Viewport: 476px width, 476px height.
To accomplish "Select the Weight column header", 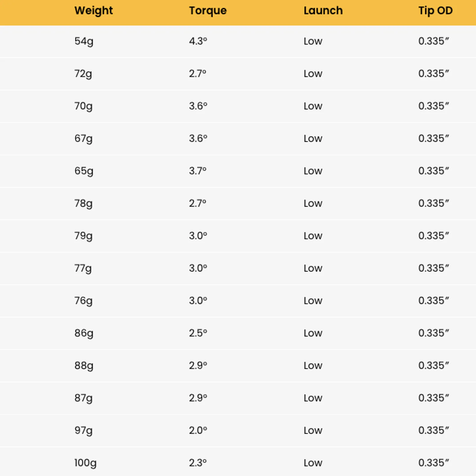I will pyautogui.click(x=93, y=11).
